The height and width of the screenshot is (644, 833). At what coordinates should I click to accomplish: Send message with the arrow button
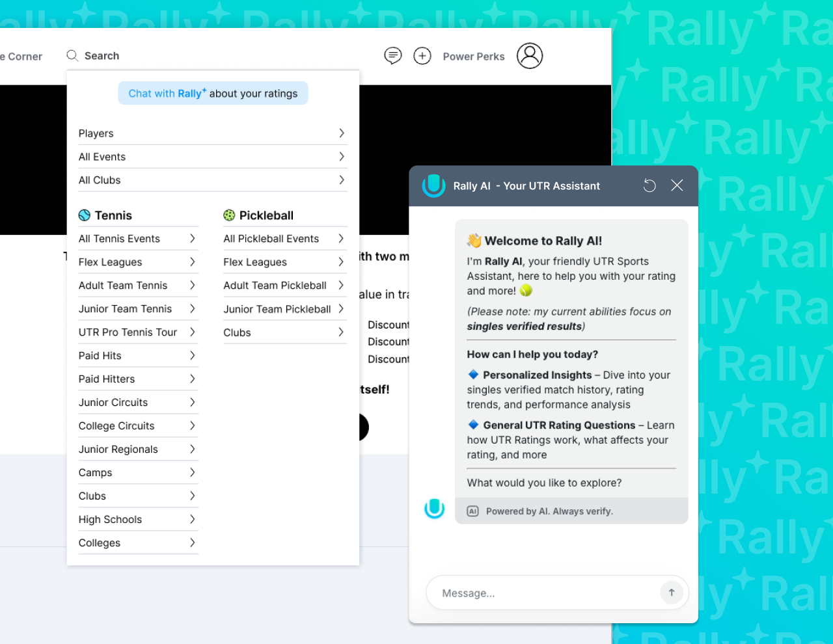pyautogui.click(x=672, y=593)
